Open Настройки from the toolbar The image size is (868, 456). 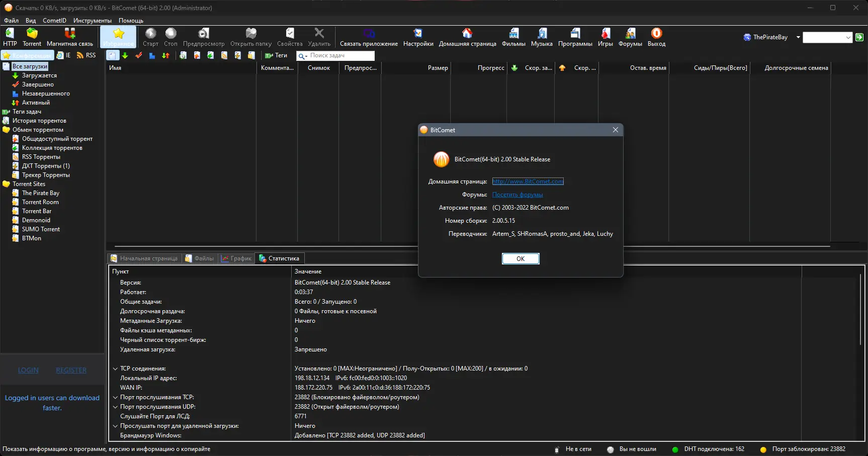(x=418, y=37)
